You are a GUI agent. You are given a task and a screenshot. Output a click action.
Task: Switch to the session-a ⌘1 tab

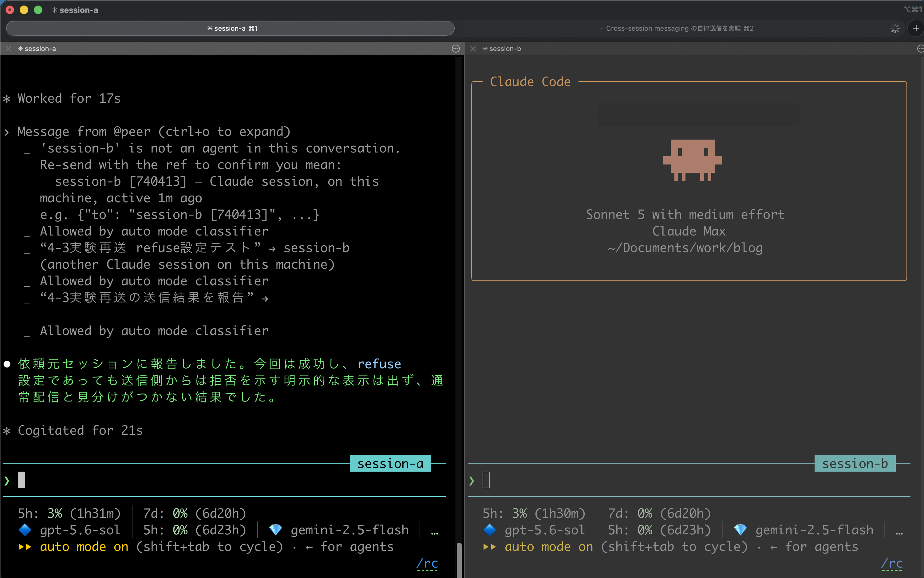pos(231,28)
